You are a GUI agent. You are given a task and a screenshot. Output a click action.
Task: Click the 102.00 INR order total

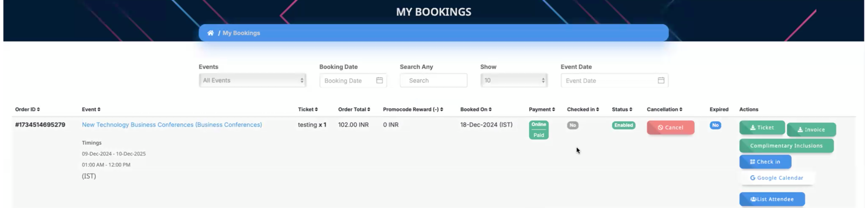[353, 125]
